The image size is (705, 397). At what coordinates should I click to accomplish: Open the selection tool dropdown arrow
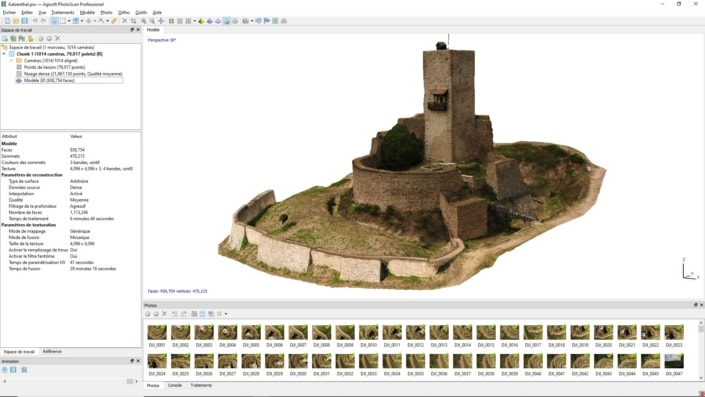69,21
